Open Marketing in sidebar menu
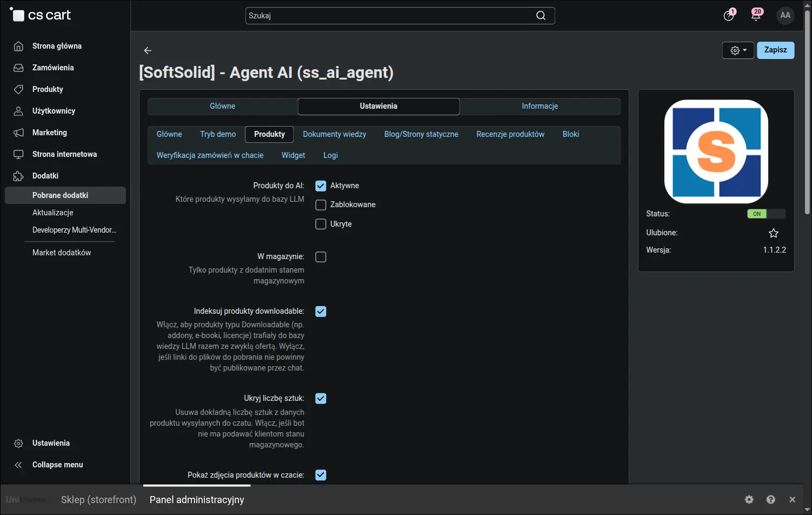This screenshot has height=515, width=812. point(50,133)
